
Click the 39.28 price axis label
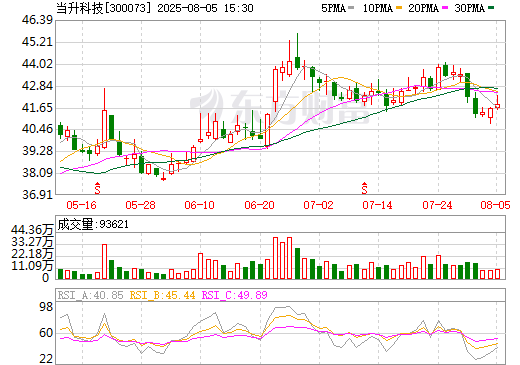coord(37,151)
